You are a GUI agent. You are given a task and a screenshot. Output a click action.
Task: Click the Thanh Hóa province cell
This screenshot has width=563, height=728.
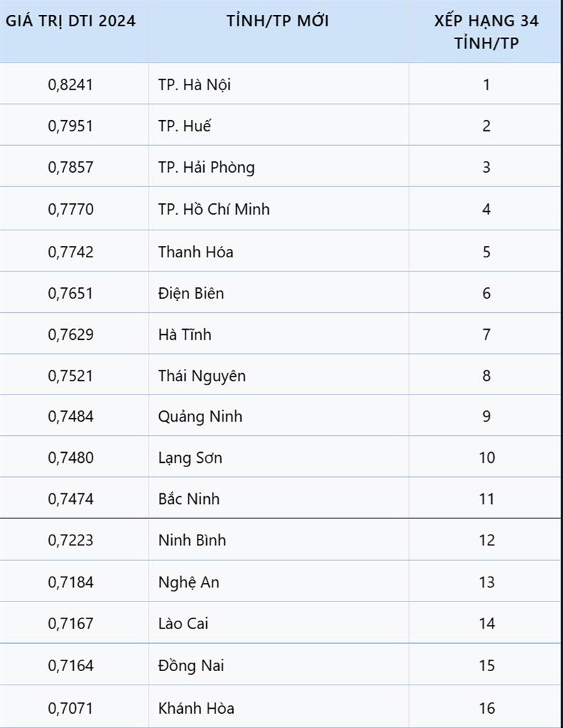(195, 252)
